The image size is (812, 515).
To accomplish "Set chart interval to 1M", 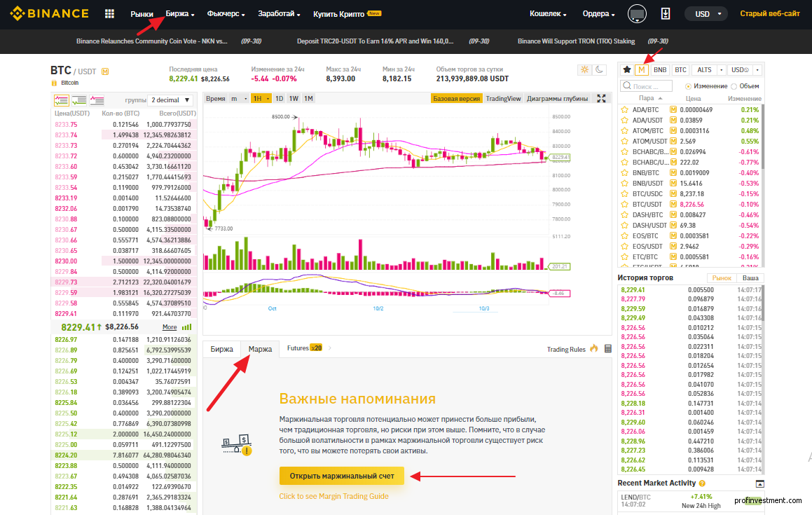I will click(x=309, y=98).
